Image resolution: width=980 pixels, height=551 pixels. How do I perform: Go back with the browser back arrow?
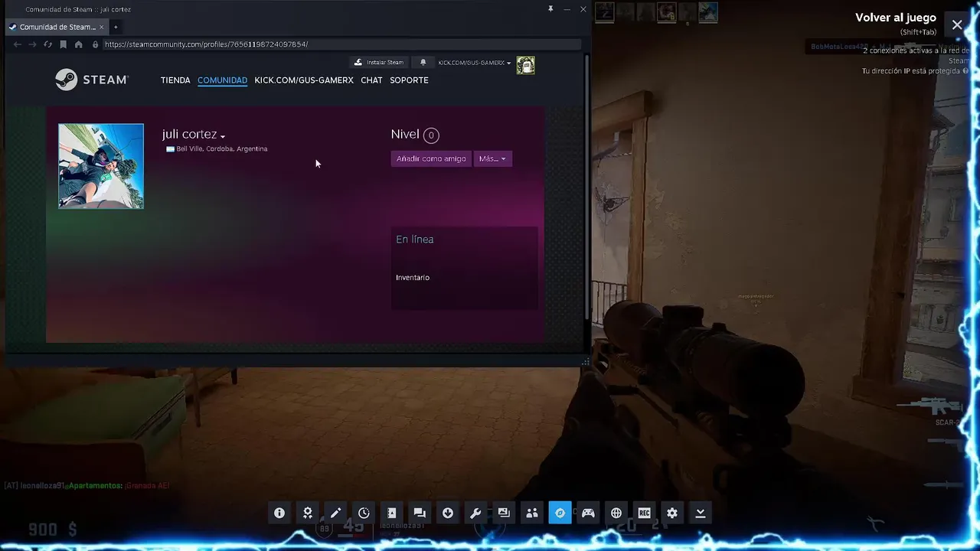coord(17,44)
